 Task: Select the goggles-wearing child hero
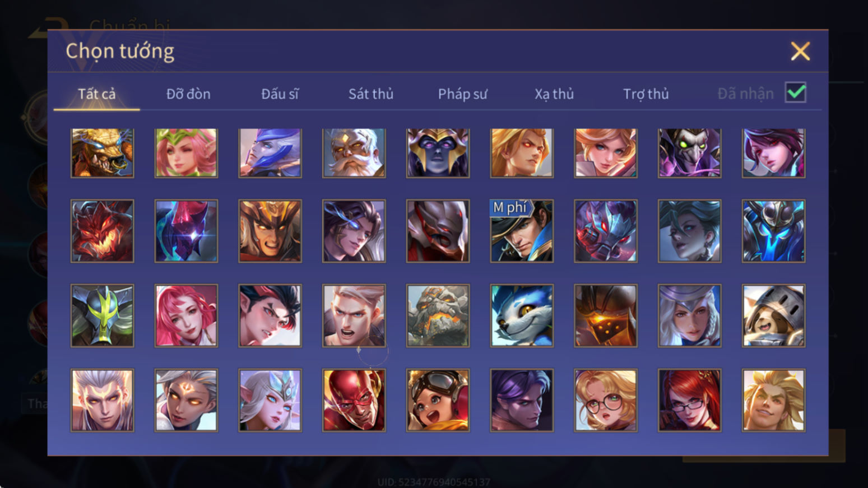[x=438, y=400]
